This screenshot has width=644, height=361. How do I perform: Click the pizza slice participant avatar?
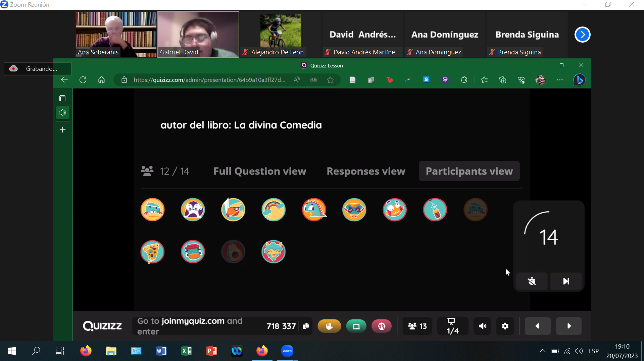click(x=152, y=252)
